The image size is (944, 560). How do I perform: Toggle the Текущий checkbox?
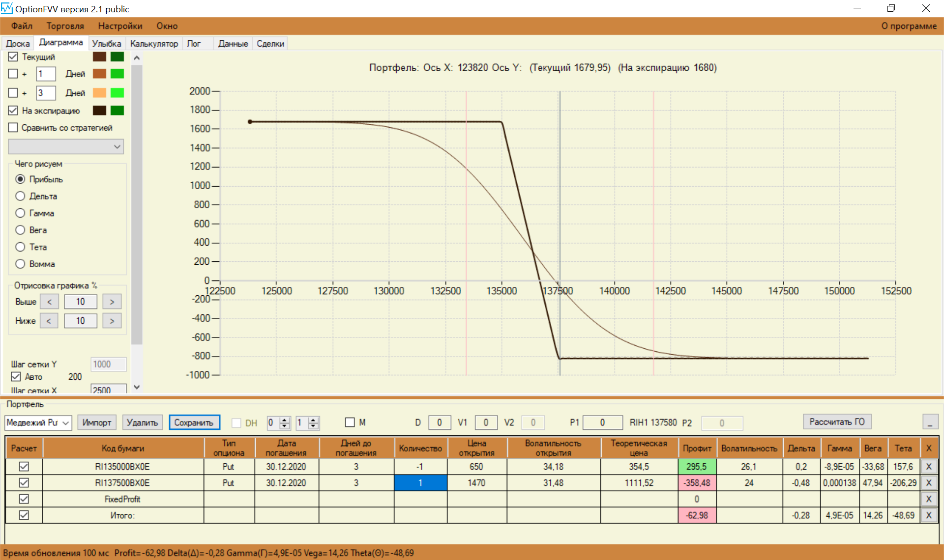coord(13,57)
